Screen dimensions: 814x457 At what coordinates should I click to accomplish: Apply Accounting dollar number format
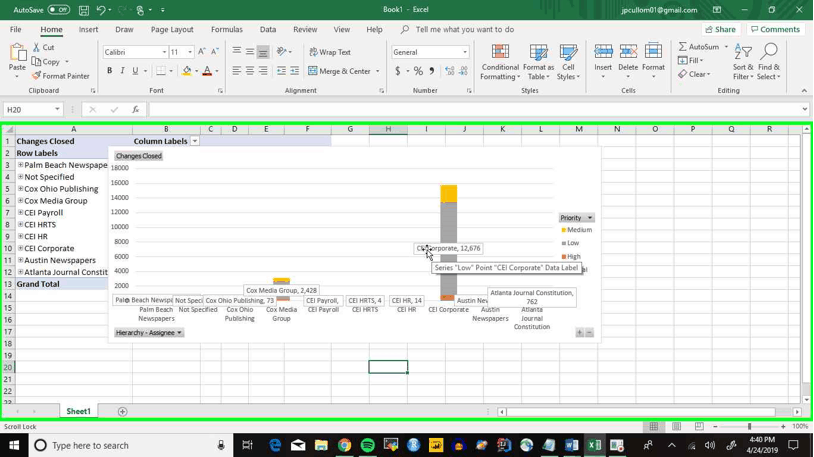(398, 71)
